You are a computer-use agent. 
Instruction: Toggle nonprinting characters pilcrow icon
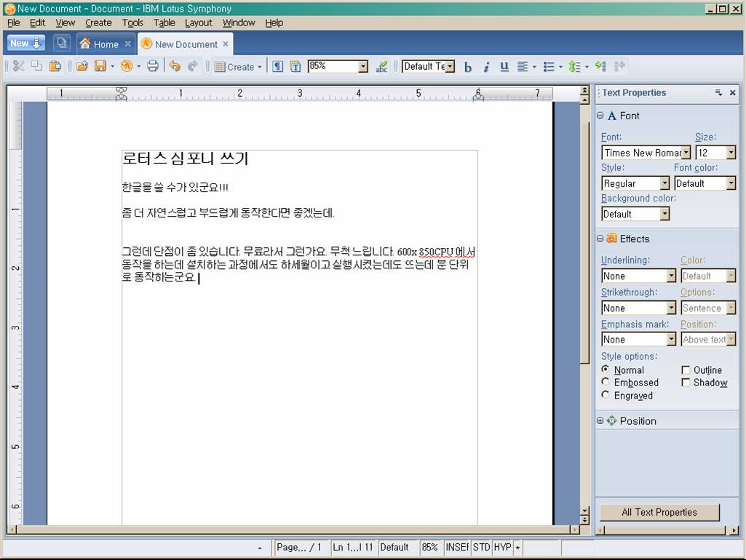pyautogui.click(x=277, y=67)
